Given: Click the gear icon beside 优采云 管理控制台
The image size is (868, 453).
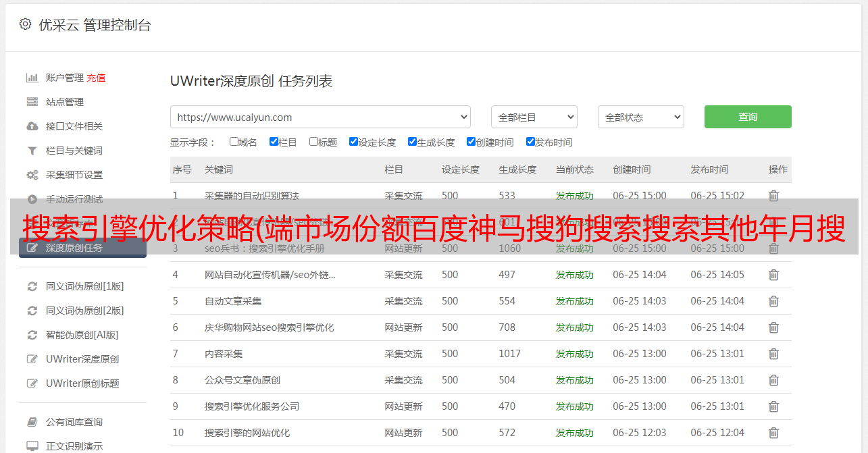Looking at the screenshot, I should 25,24.
